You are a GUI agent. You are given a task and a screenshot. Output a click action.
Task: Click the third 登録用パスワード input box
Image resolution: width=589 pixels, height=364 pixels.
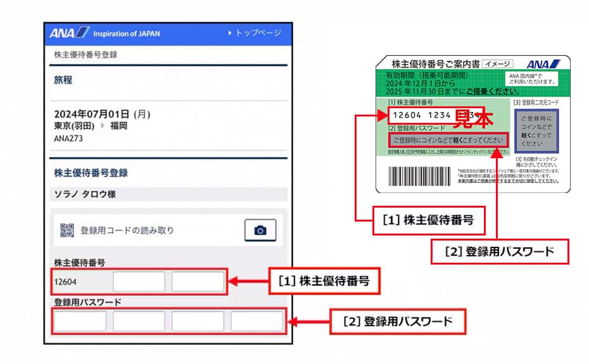click(x=198, y=322)
